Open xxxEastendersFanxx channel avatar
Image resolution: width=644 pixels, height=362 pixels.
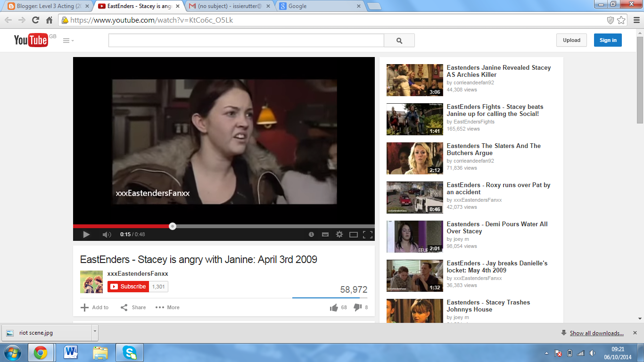coord(91,282)
